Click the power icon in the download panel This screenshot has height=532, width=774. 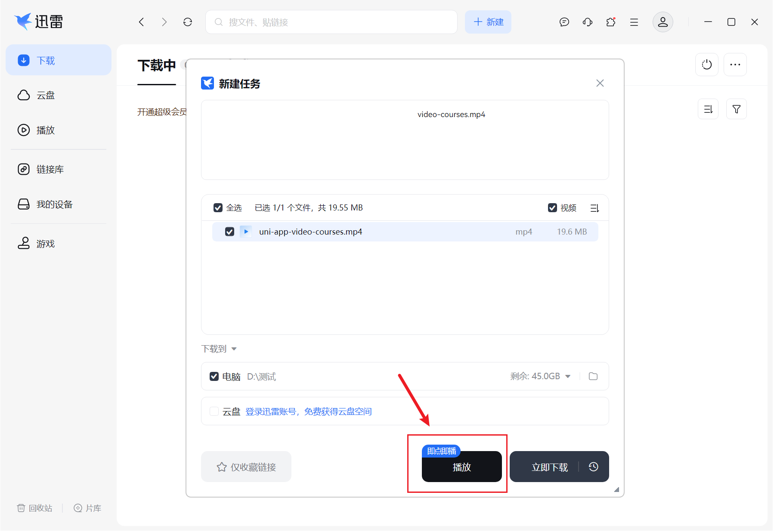[707, 65]
